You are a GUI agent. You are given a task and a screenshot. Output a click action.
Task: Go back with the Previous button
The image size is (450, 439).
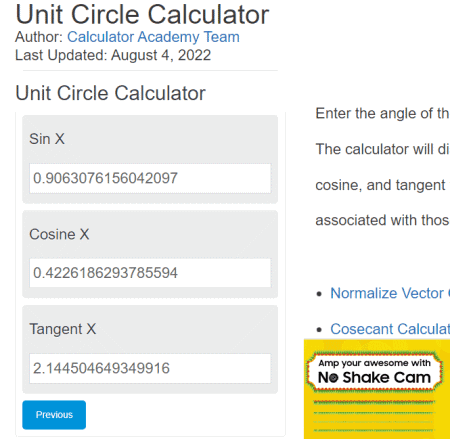tap(54, 415)
